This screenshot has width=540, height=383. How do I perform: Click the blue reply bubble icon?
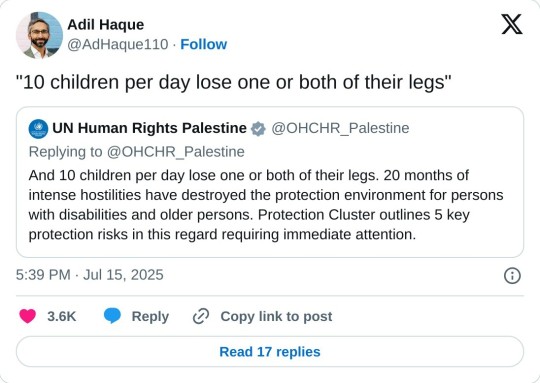pyautogui.click(x=112, y=316)
